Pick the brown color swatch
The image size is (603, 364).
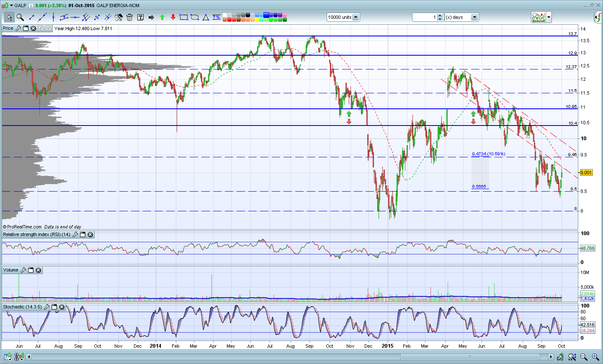[x=239, y=20]
